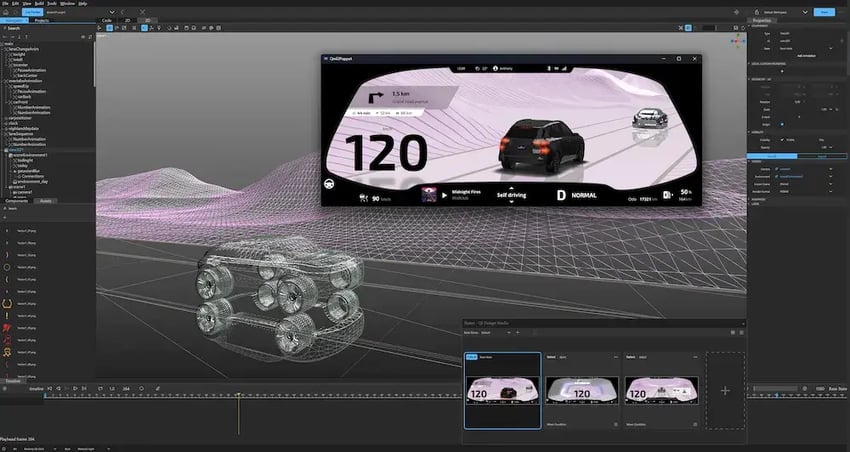Image resolution: width=850 pixels, height=452 pixels.
Task: Switch to the Code view tab
Action: (x=107, y=19)
